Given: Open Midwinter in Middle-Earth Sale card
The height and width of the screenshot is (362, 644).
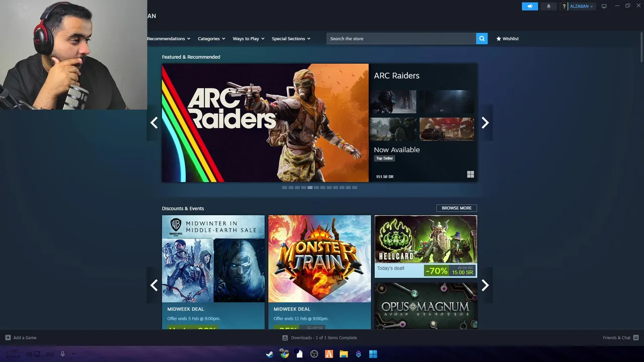Looking at the screenshot, I should 213,272.
